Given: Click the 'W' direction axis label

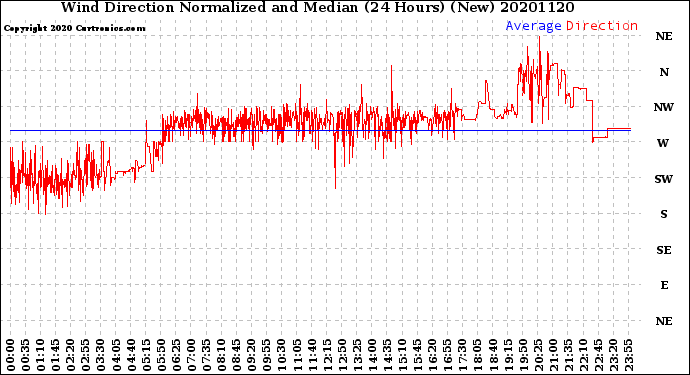Looking at the screenshot, I should 663,143.
